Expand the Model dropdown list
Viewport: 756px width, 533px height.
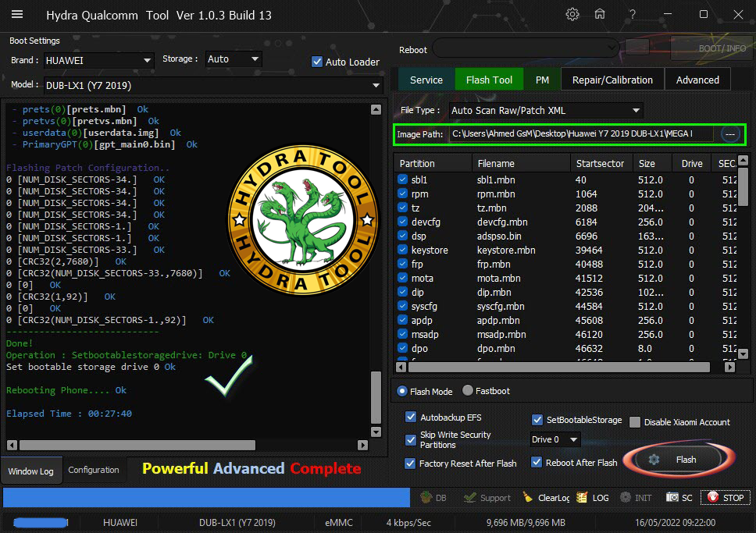pyautogui.click(x=213, y=85)
